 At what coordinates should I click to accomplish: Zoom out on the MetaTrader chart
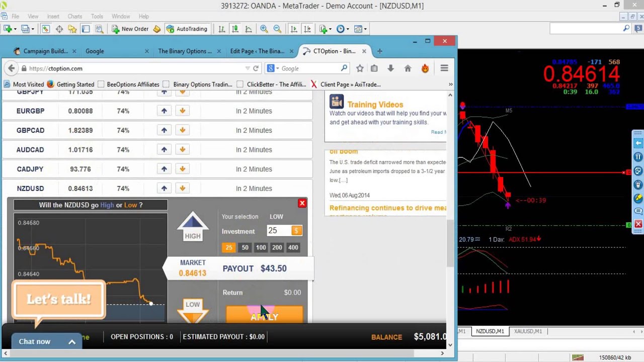[x=277, y=29]
